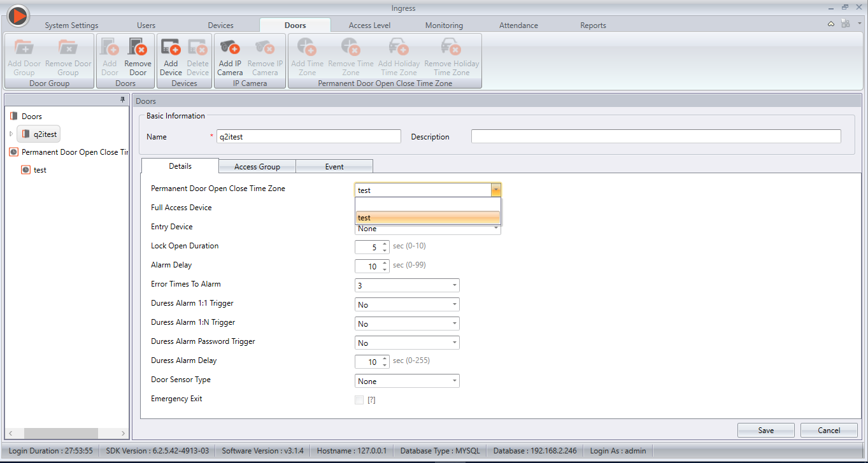Open the Door Sensor Type dropdown
Viewport: 868px width, 463px height.
point(407,381)
